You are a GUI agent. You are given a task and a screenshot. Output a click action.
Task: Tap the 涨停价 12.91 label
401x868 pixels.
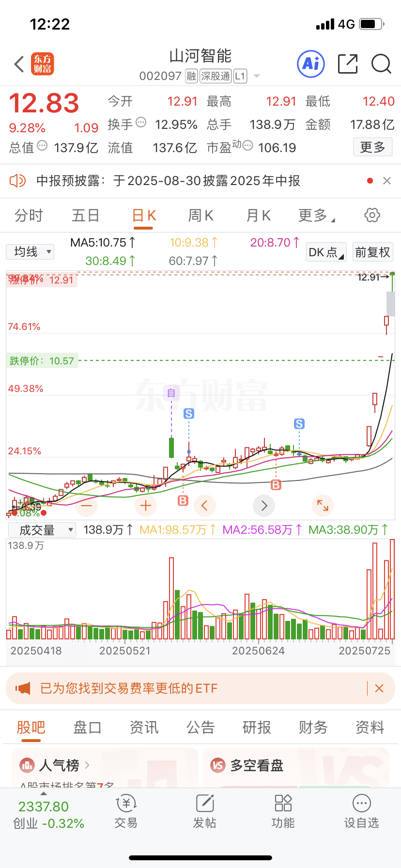42,280
